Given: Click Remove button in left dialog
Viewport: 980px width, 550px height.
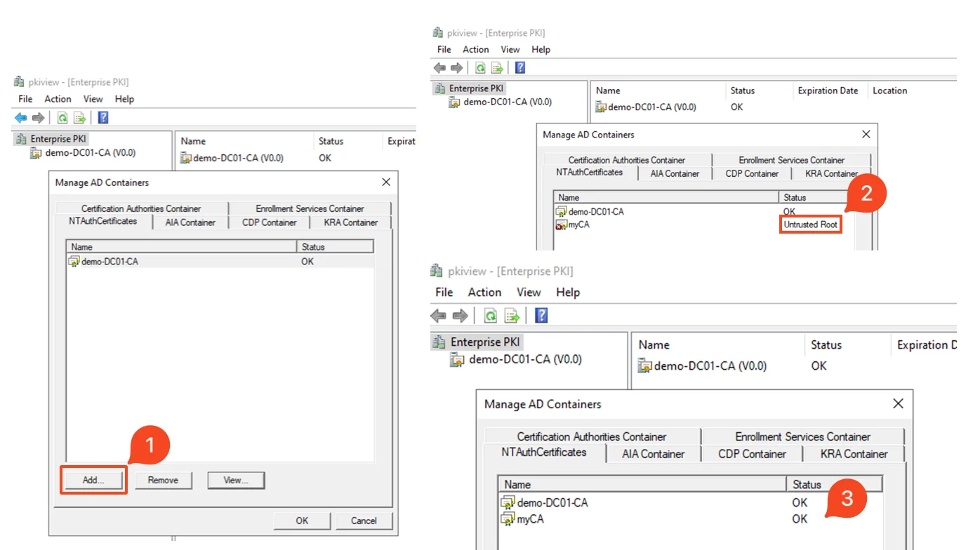Looking at the screenshot, I should [163, 481].
